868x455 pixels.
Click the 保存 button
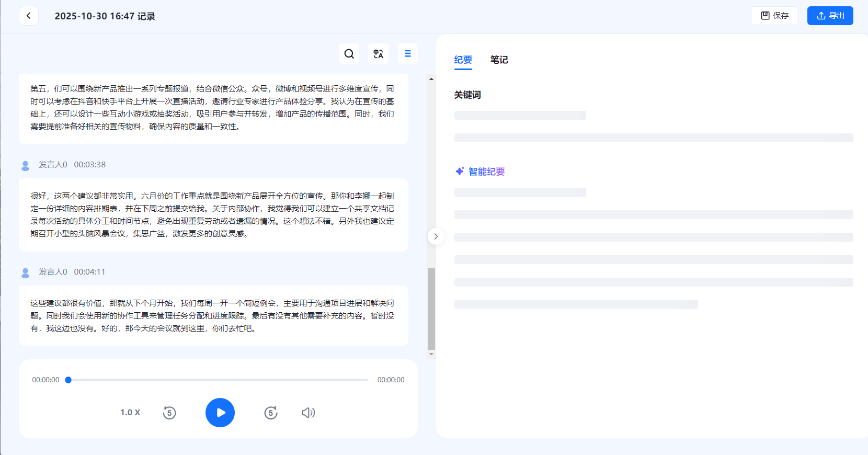point(774,16)
